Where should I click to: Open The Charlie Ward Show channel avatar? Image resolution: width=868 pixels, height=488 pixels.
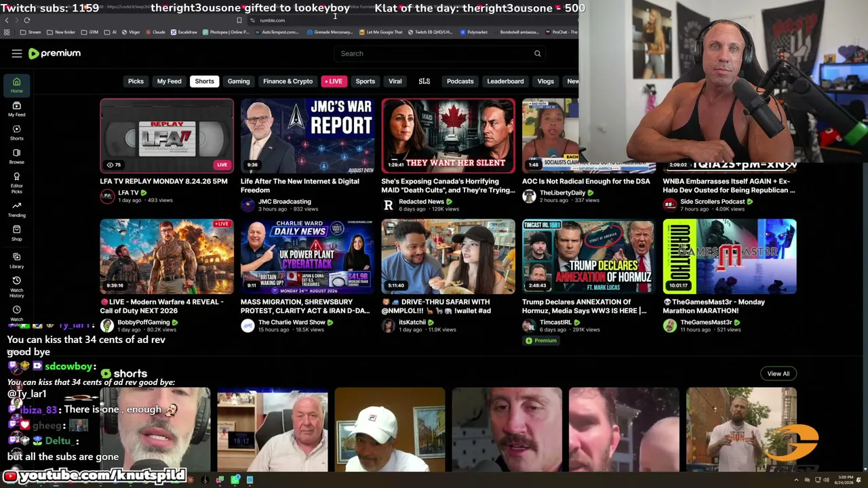coord(248,325)
